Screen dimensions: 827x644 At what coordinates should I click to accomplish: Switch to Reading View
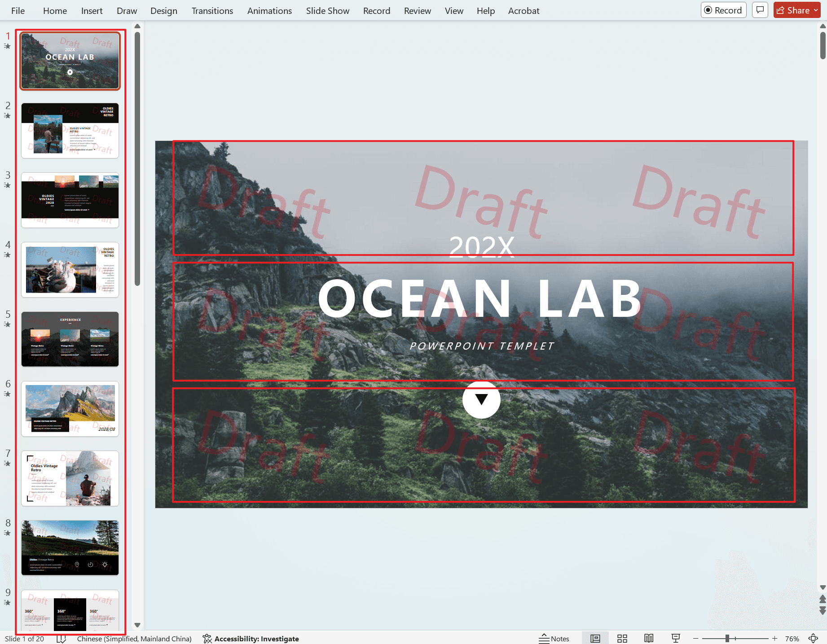click(649, 639)
